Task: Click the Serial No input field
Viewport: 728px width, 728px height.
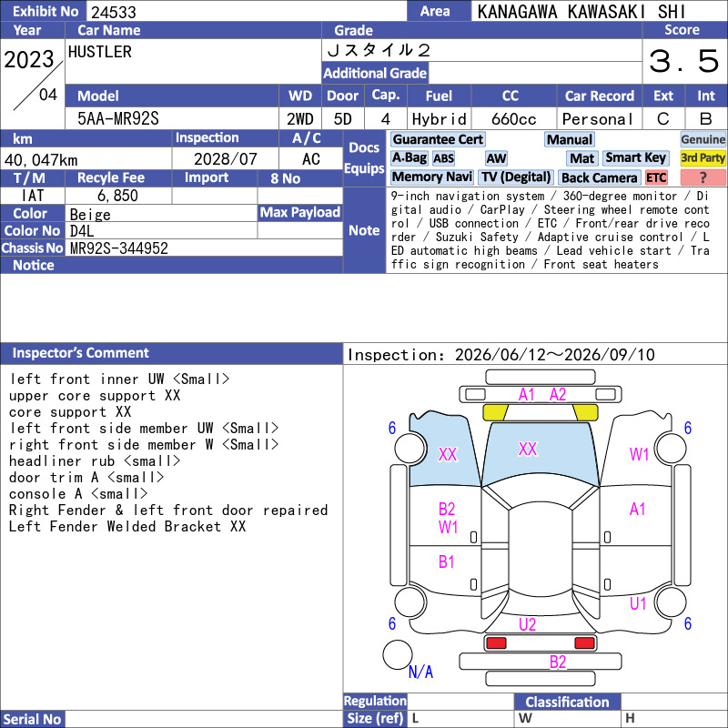Action: click(203, 719)
